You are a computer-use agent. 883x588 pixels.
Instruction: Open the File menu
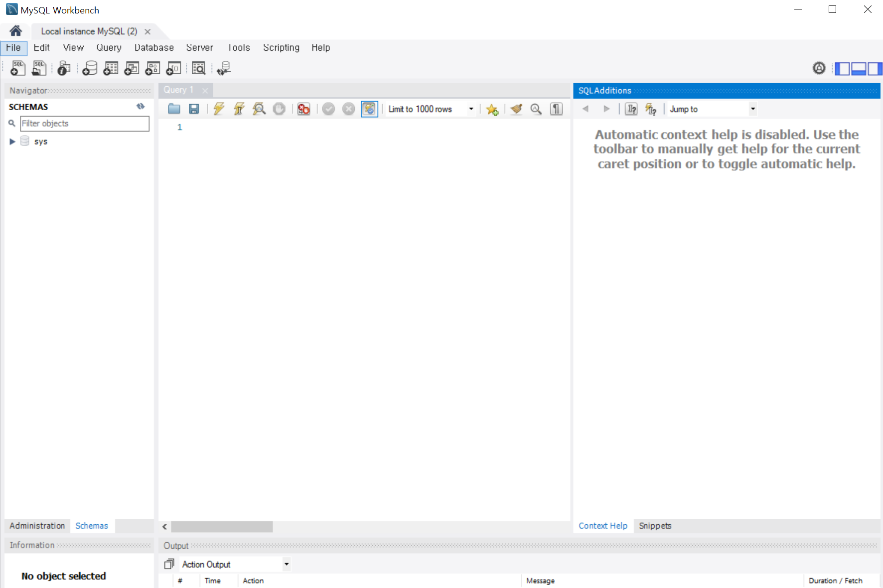(x=13, y=47)
